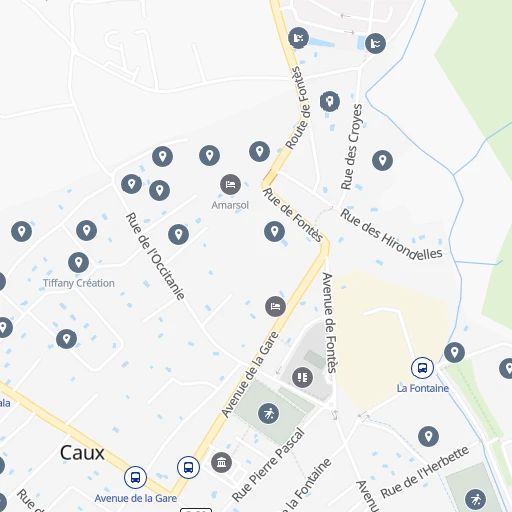Click the hotel bed icon on Avenue de la Gare
Image resolution: width=512 pixels, height=512 pixels.
click(275, 306)
